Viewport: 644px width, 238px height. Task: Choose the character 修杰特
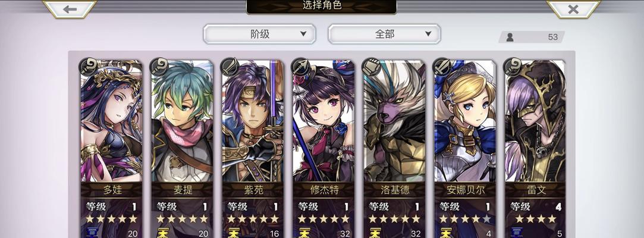pyautogui.click(x=323, y=149)
